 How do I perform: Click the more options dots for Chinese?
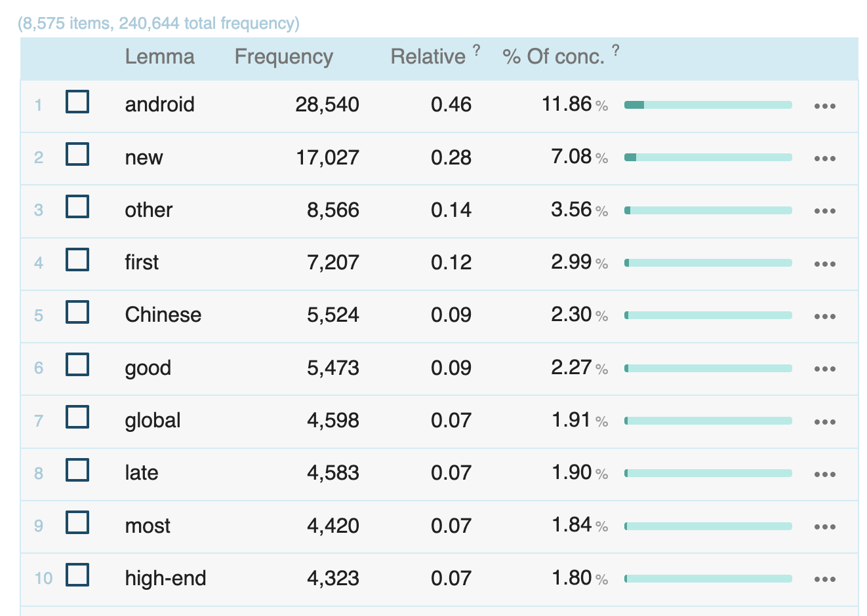824,317
